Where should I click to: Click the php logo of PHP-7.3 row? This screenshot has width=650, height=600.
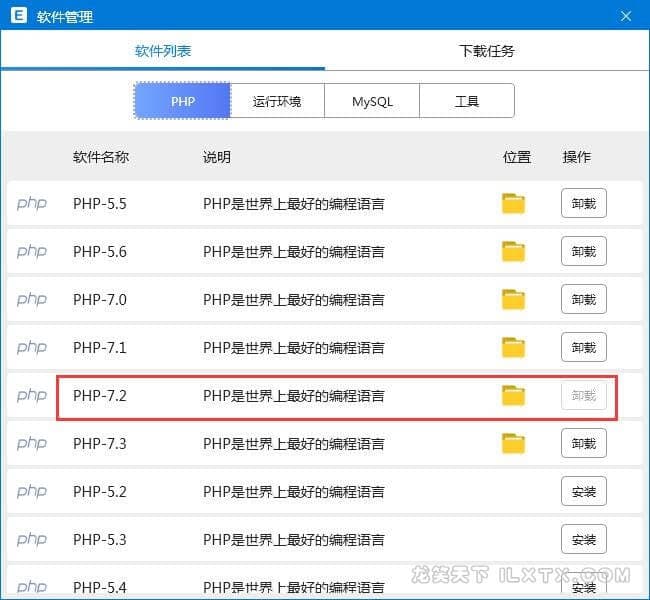[32, 444]
